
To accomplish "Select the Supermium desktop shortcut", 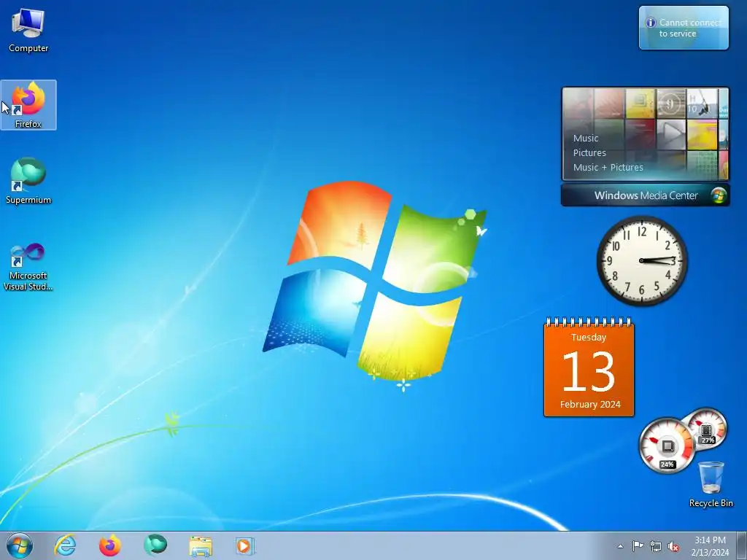I will point(28,181).
